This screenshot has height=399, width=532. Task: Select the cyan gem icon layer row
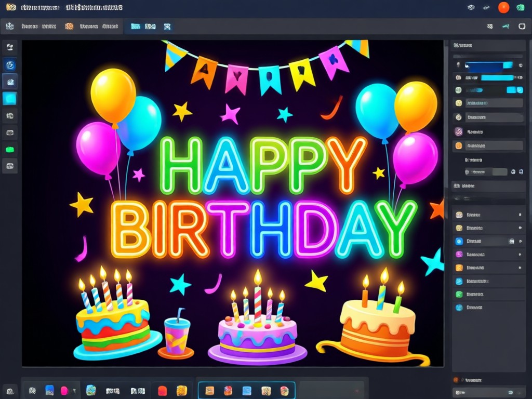(488, 281)
